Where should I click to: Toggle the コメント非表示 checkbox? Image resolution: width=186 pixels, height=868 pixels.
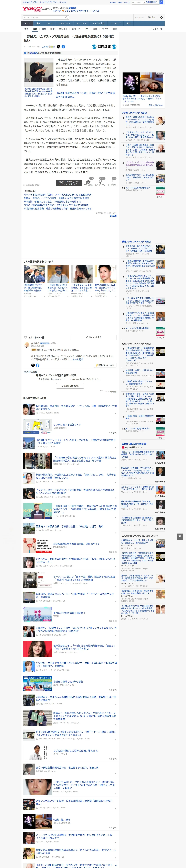(x=102, y=392)
